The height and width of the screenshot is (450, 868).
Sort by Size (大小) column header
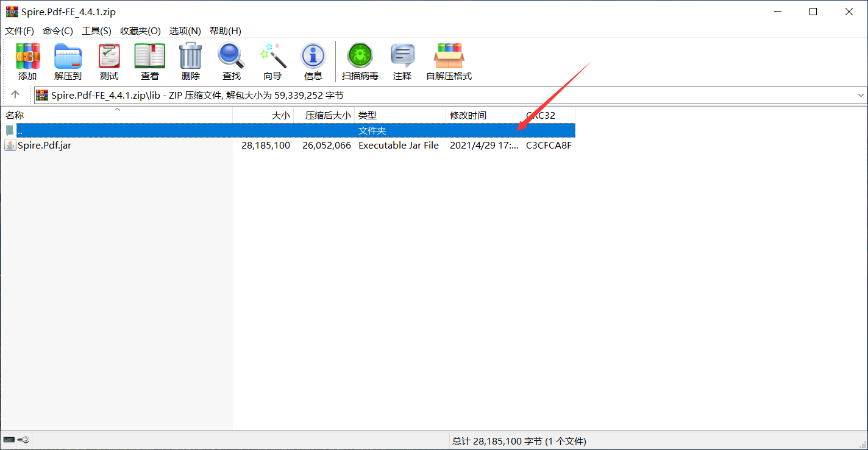[263, 115]
